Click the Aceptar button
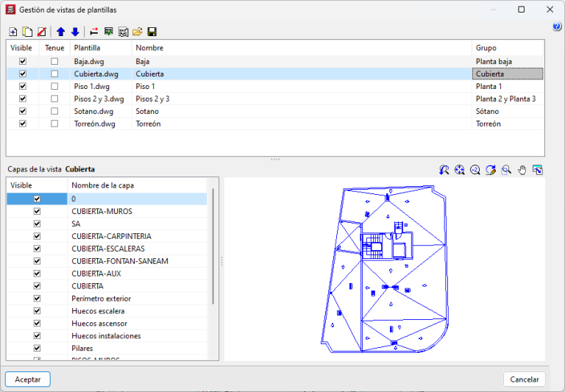The height and width of the screenshot is (392, 565). [28, 379]
